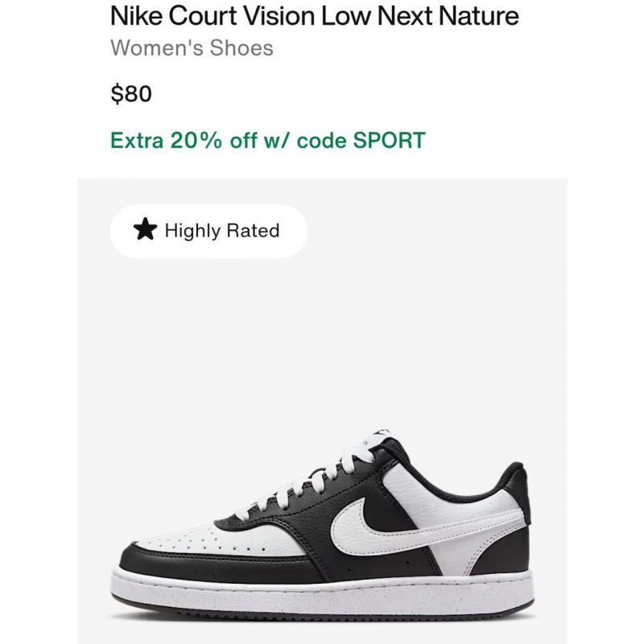Screen dimensions: 644x644
Task: Click the star icon in Highly Rated badge
Action: 146,229
